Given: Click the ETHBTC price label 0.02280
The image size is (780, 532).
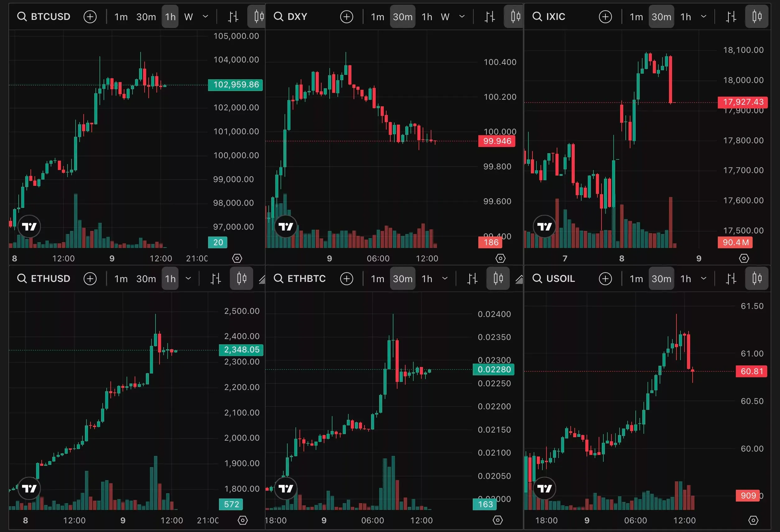Looking at the screenshot, I should pos(493,369).
